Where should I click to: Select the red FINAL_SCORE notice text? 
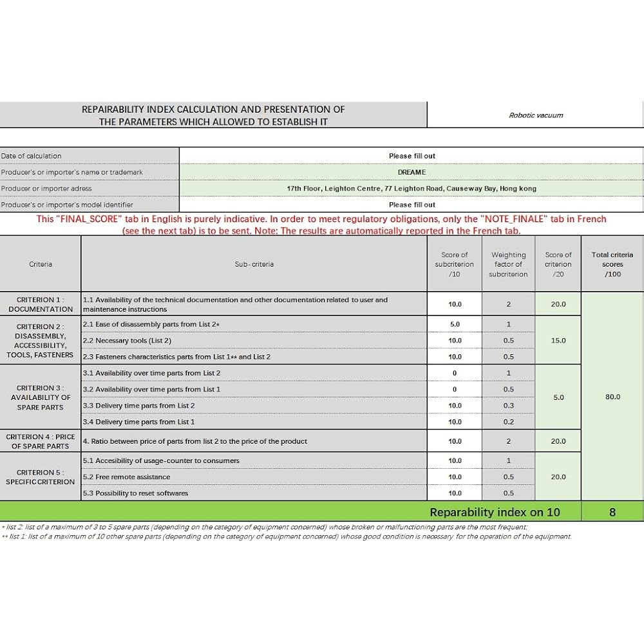tap(321, 225)
